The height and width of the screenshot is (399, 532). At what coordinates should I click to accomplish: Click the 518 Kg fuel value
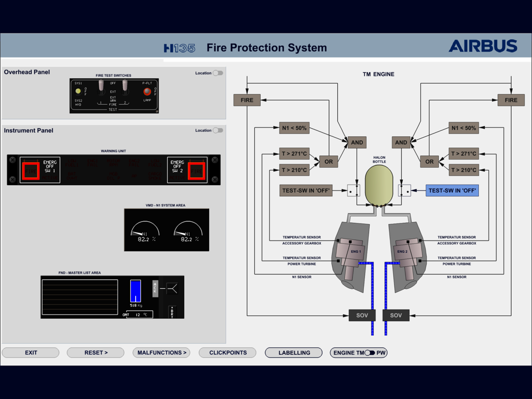(x=136, y=305)
